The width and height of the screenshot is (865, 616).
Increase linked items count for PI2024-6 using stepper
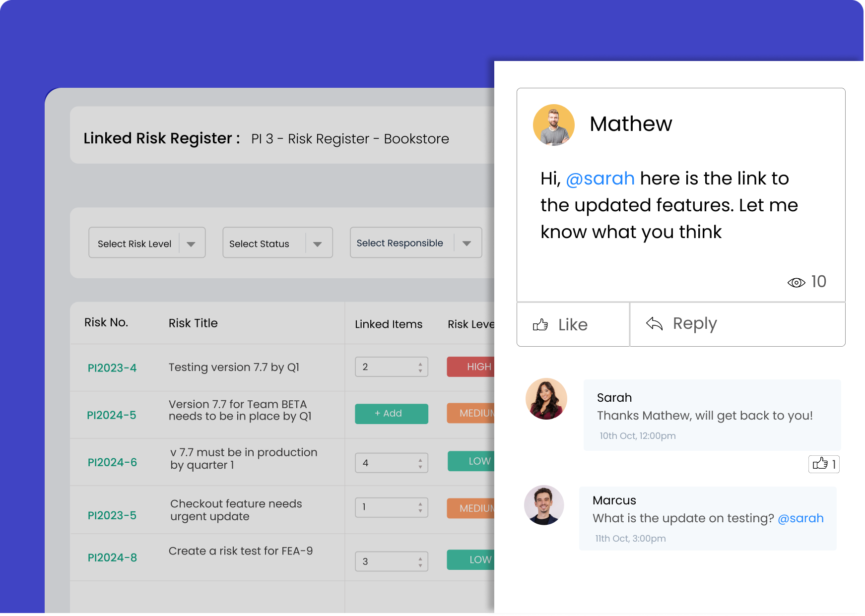coord(421,459)
